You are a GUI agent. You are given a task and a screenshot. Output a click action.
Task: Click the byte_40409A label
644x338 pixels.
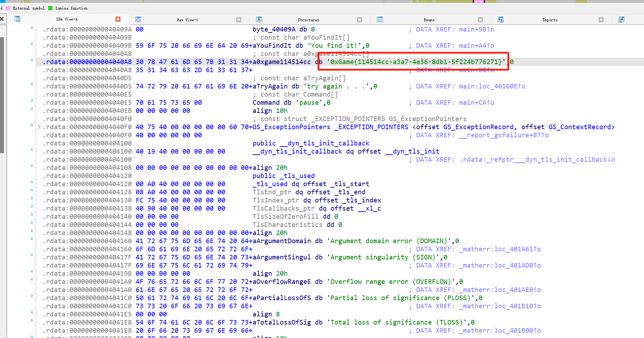274,29
